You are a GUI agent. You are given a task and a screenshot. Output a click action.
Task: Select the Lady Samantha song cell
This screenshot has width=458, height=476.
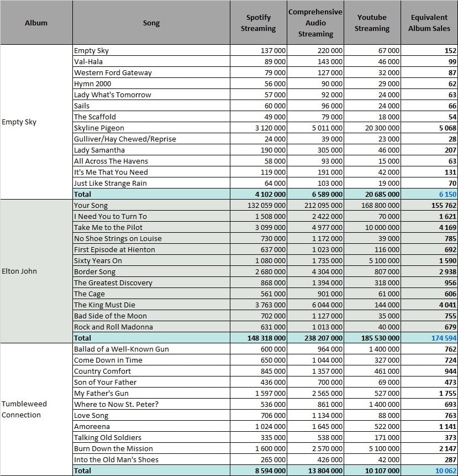(x=151, y=150)
